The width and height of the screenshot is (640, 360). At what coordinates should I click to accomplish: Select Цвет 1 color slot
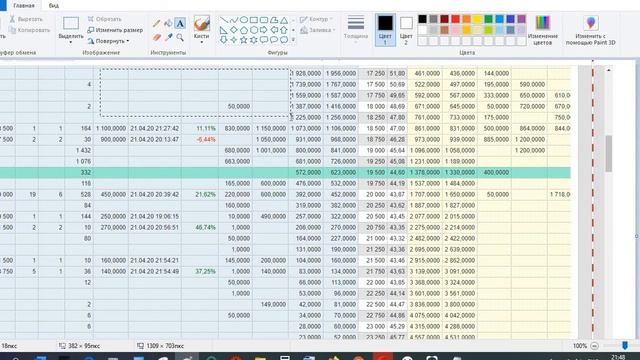(x=385, y=29)
